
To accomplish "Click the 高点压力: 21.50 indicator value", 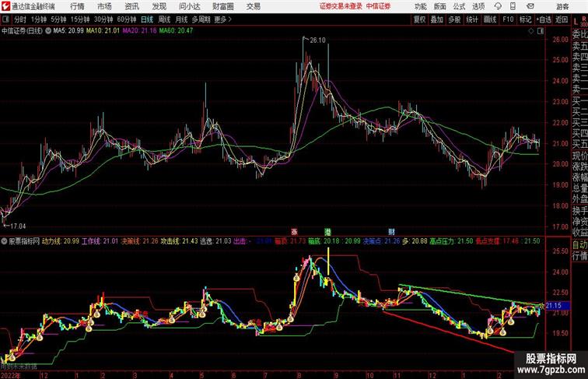I will point(451,241).
